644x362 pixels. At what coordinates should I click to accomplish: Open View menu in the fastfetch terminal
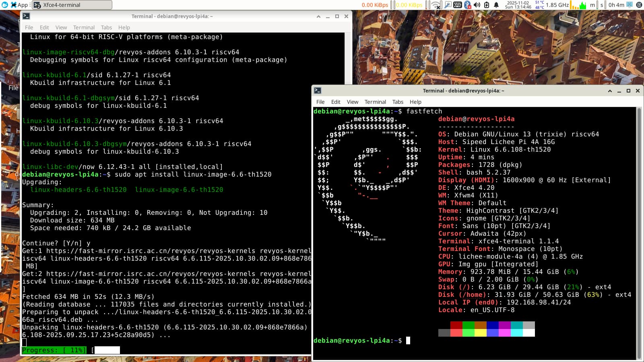[352, 102]
